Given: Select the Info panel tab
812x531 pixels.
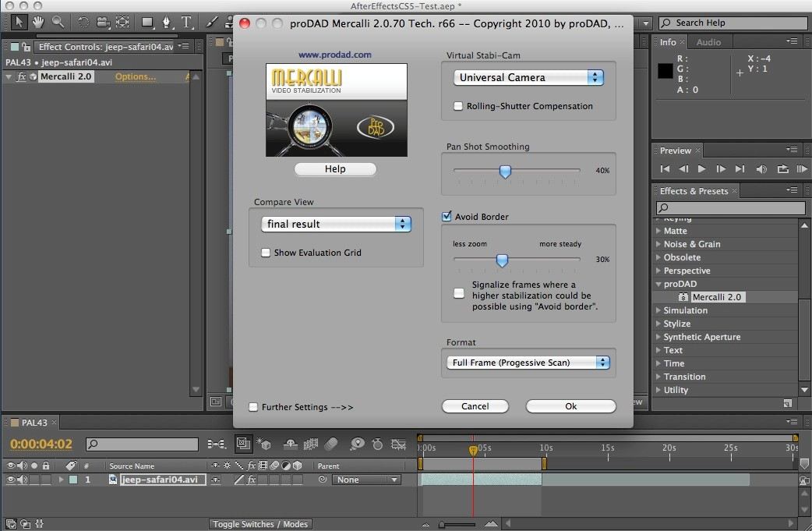Looking at the screenshot, I should pos(668,42).
